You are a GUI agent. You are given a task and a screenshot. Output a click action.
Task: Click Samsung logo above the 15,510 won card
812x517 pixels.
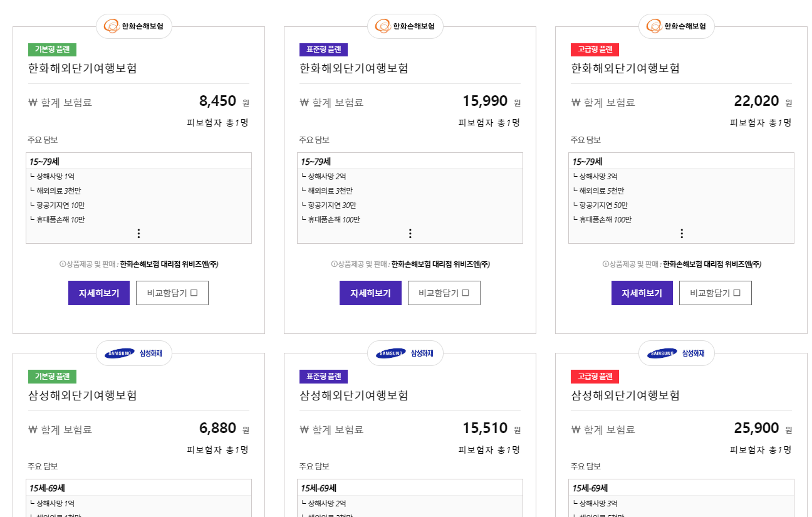(405, 353)
